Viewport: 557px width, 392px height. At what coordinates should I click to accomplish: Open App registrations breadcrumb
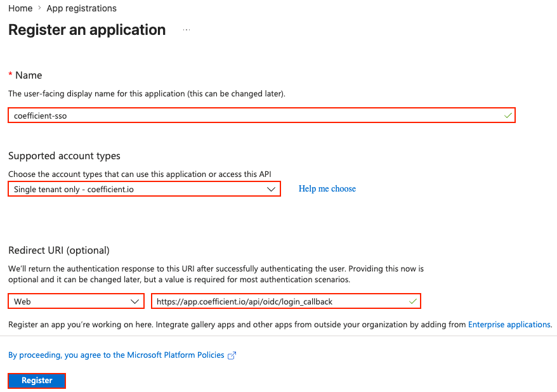click(x=81, y=8)
